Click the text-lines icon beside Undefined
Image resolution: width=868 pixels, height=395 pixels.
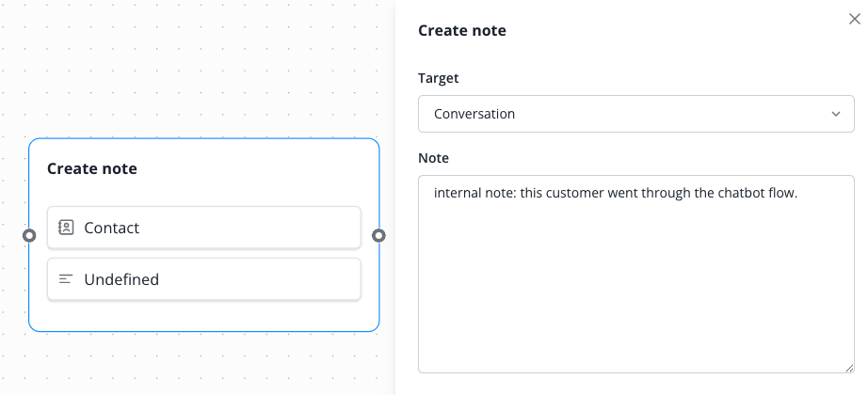pyautogui.click(x=66, y=279)
